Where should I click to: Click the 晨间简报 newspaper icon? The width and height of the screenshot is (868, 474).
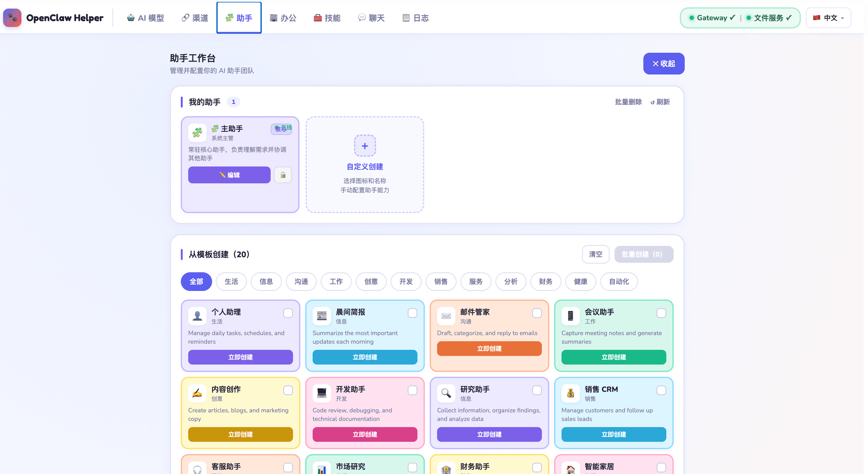(x=322, y=316)
